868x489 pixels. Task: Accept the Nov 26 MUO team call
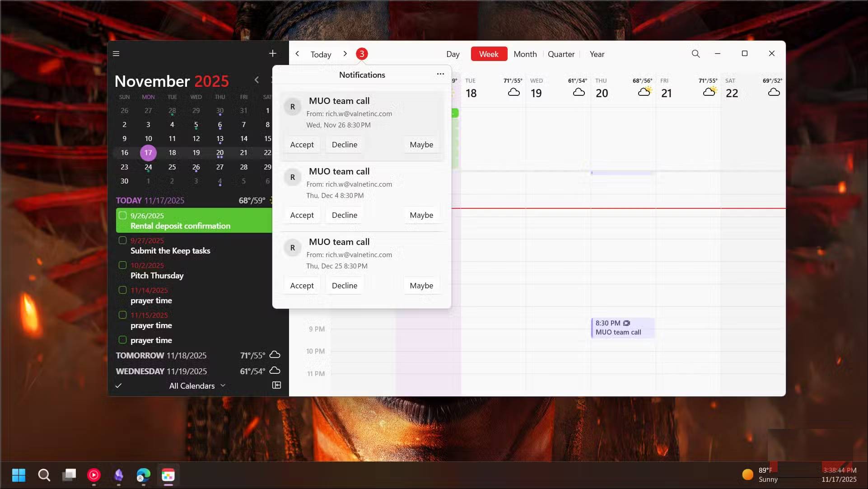[302, 145]
